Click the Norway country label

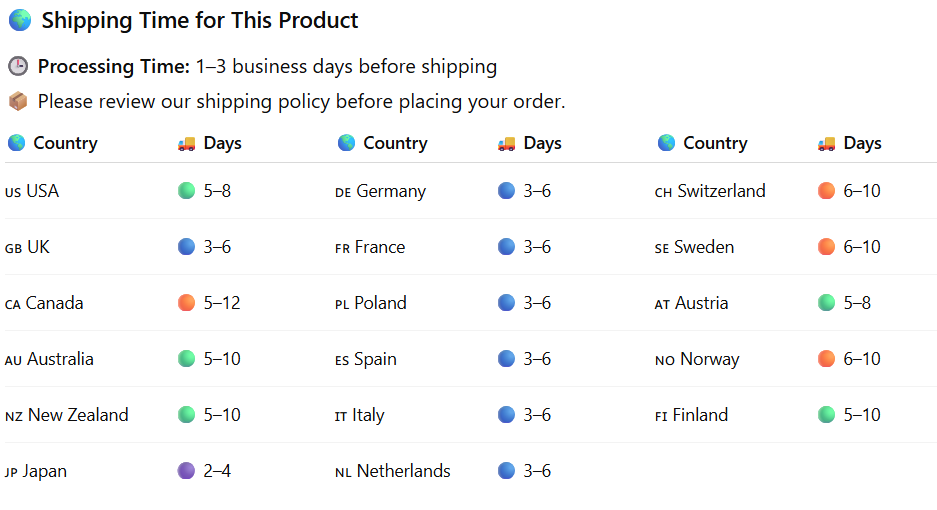709,359
